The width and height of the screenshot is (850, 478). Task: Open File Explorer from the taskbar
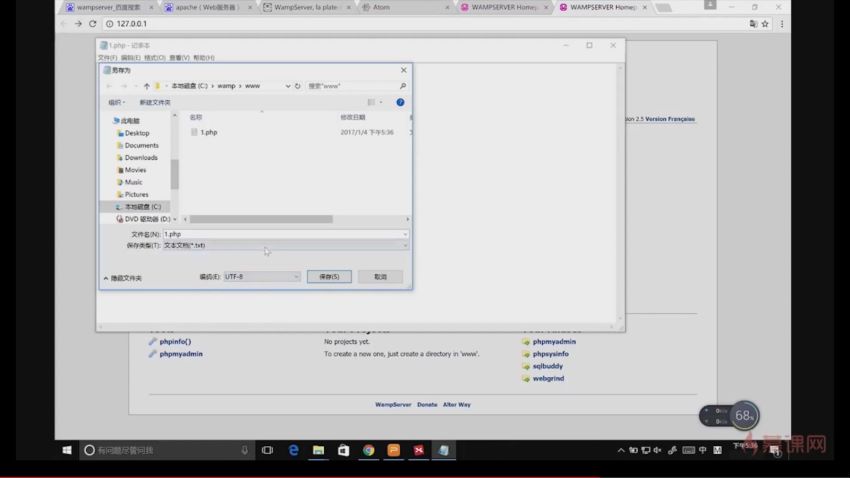(318, 450)
